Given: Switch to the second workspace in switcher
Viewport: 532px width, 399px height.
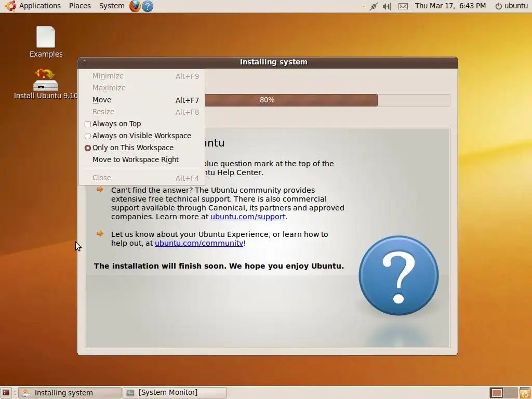Looking at the screenshot, I should (x=510, y=393).
